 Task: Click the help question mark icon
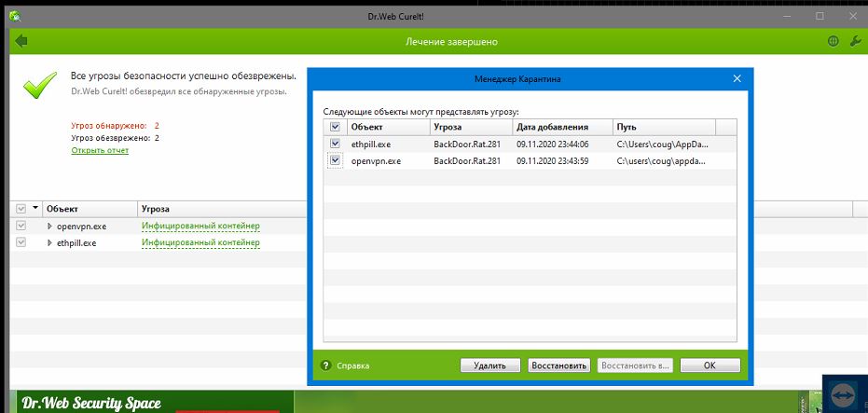326,366
